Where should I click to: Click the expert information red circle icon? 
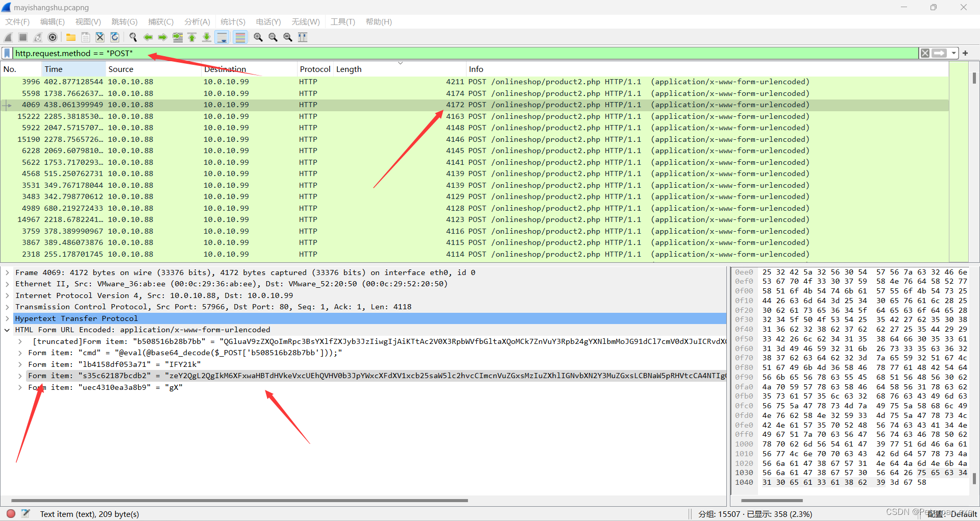[x=11, y=513]
